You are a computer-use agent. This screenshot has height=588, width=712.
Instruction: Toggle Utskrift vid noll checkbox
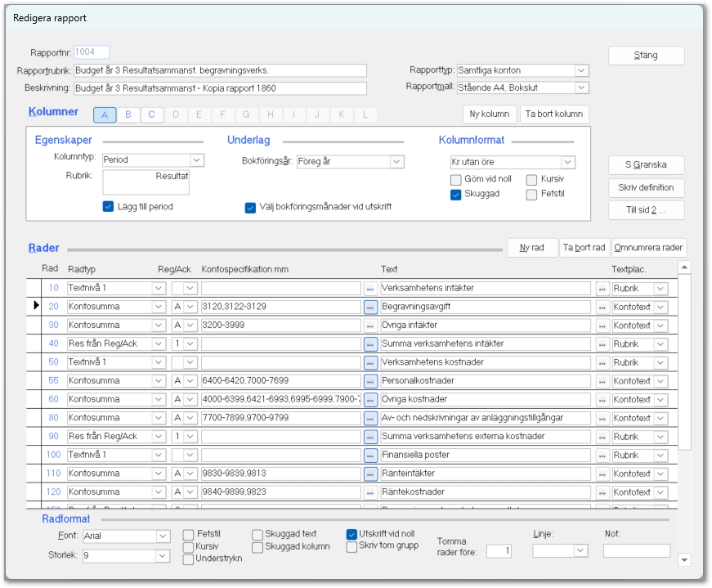point(352,534)
